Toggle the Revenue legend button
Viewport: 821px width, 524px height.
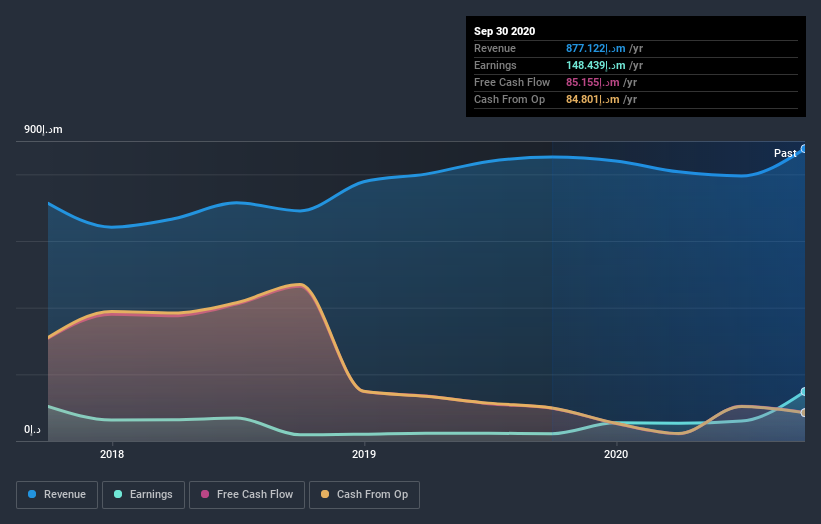tap(57, 495)
